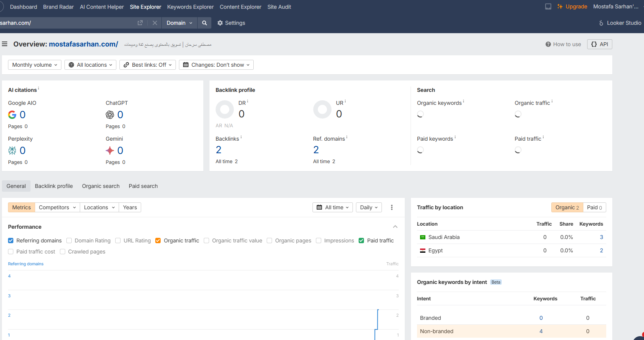This screenshot has height=340, width=644.
Task: Click the Gemini star icon
Action: pos(110,151)
